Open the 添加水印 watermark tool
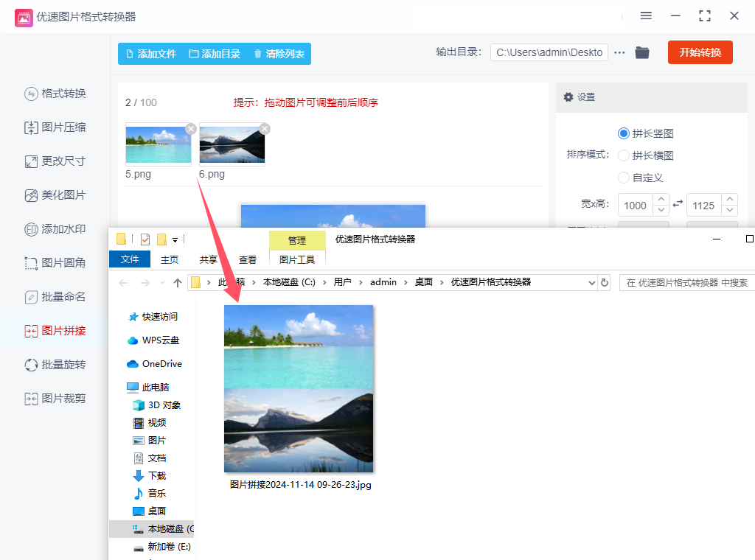 click(55, 229)
